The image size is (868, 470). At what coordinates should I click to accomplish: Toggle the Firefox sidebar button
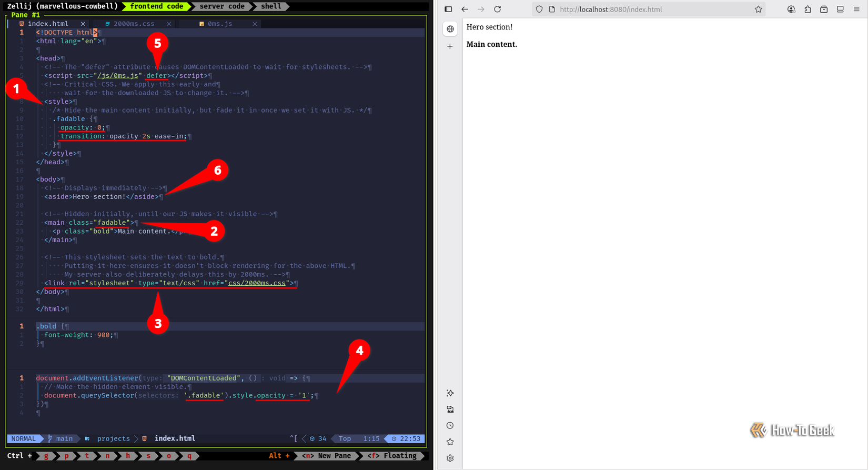tap(448, 9)
